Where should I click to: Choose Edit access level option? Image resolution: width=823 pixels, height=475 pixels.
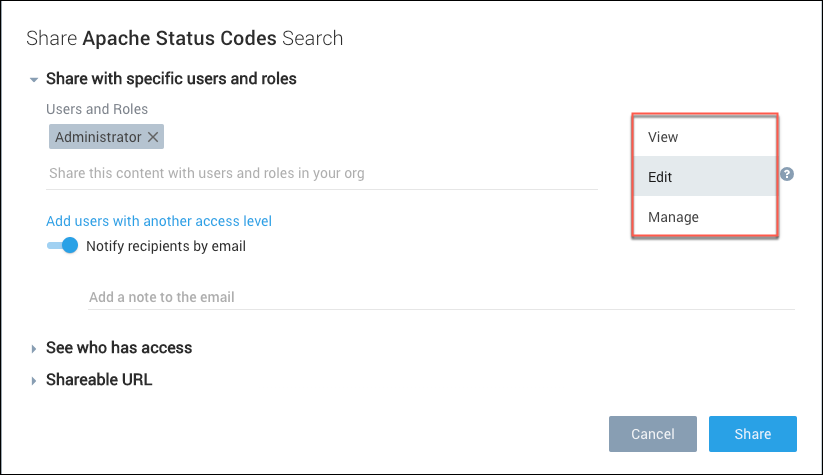click(x=704, y=177)
